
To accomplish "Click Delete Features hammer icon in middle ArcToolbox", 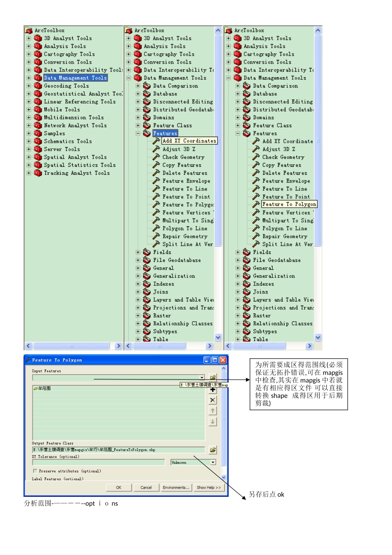I will [x=156, y=173].
